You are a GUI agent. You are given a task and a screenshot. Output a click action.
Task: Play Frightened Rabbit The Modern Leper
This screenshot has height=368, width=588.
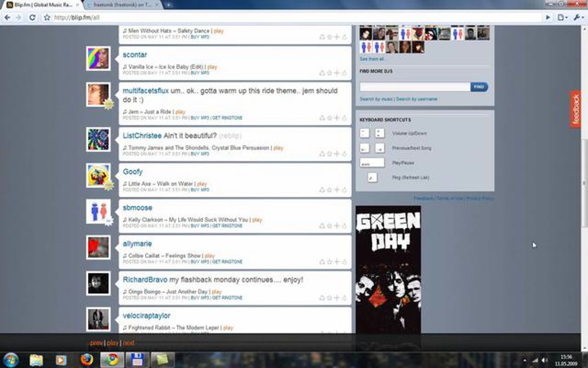(228, 328)
